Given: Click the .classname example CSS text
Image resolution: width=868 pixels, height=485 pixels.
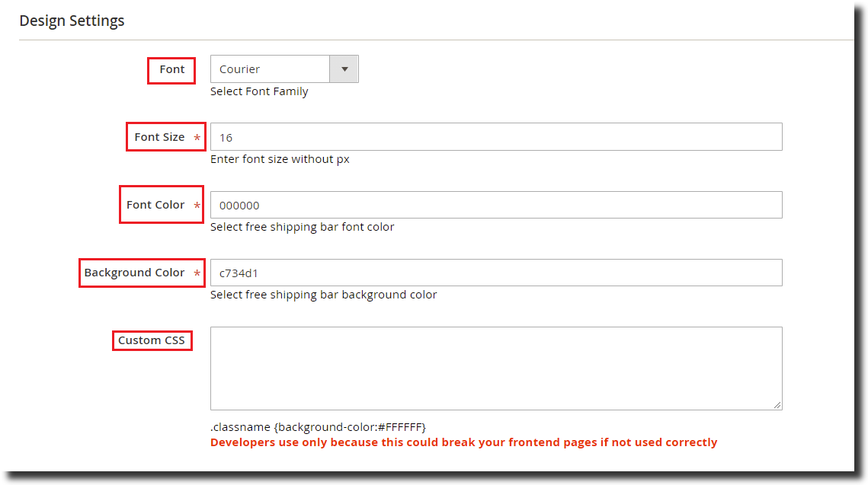Looking at the screenshot, I should click(318, 426).
